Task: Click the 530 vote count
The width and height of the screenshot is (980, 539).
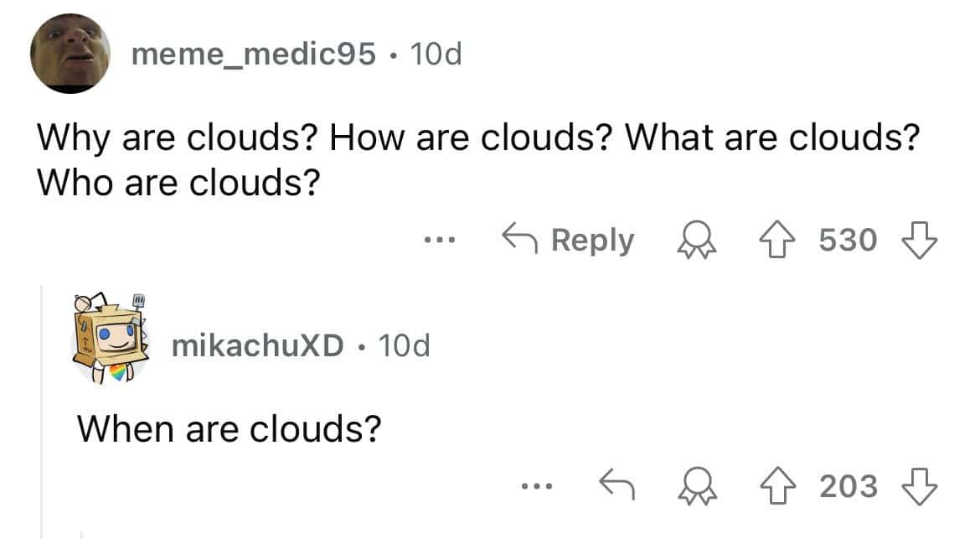Action: (848, 241)
